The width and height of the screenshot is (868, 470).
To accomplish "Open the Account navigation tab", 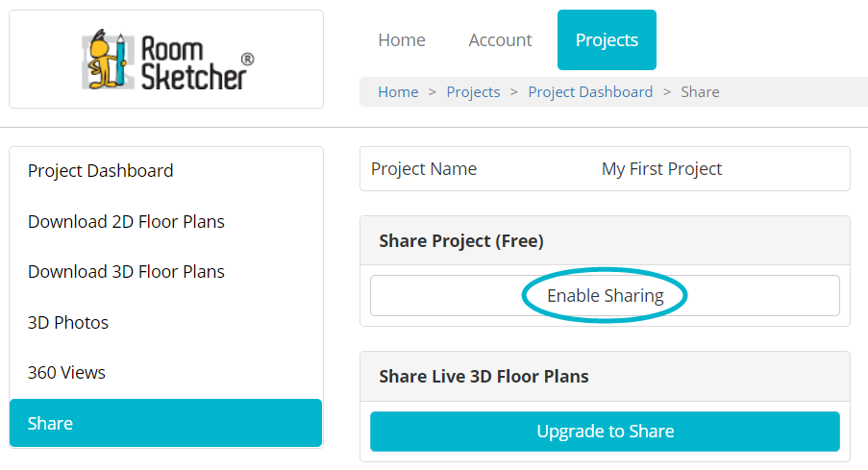I will [500, 39].
